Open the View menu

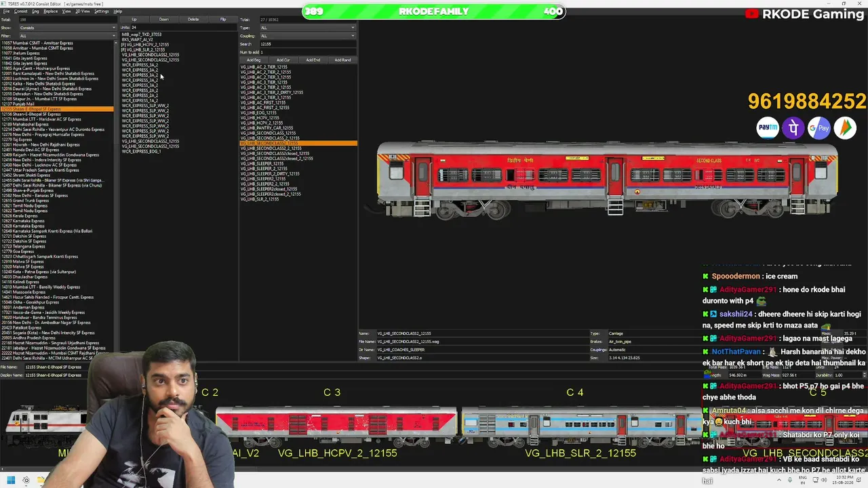pos(66,12)
